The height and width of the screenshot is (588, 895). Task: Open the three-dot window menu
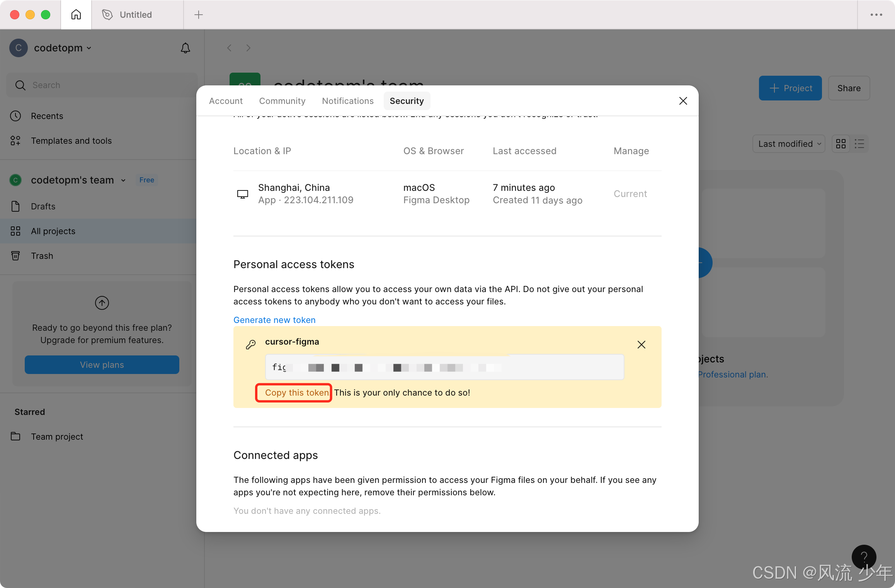[x=876, y=15]
